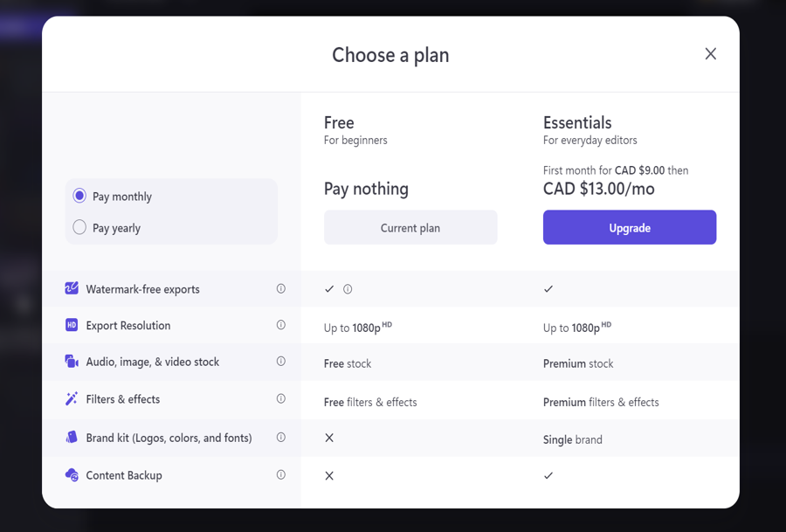Viewport: 786px width, 532px height.
Task: Select the Pay yearly option
Action: click(79, 227)
